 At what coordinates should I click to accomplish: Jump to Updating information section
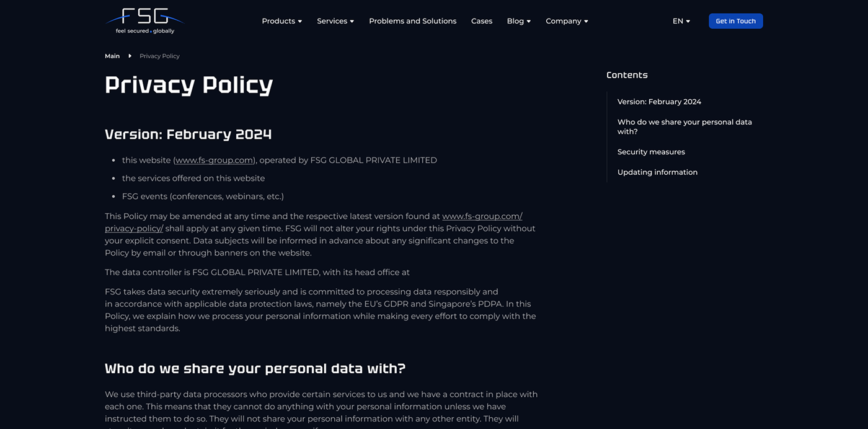(657, 172)
